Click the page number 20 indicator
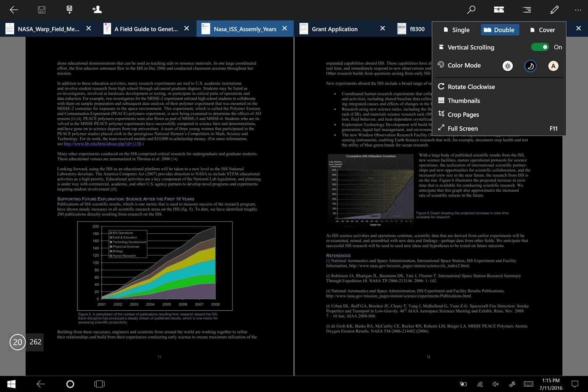This screenshot has width=588, height=392. click(x=17, y=342)
